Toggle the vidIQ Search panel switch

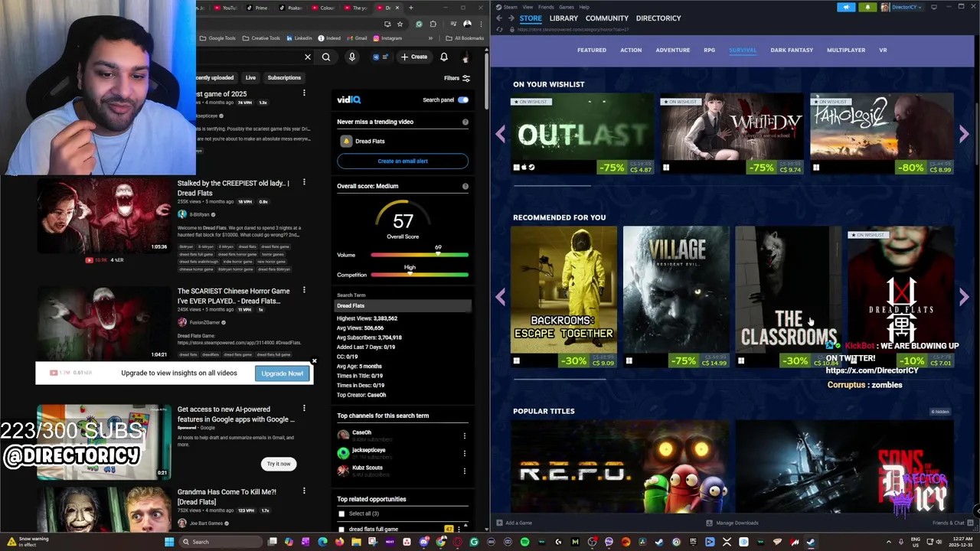point(463,99)
